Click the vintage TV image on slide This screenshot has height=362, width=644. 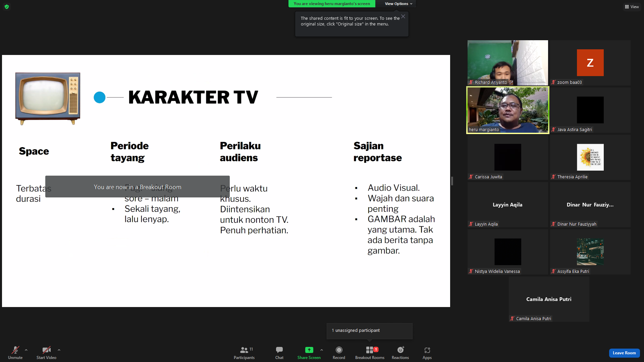pos(48,99)
